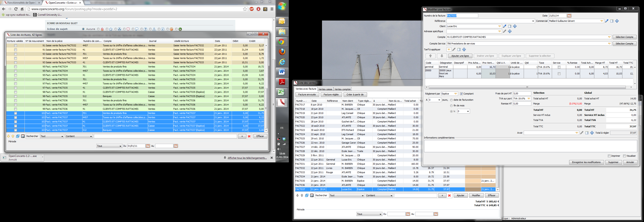The height and width of the screenshot is (222, 644).
Task: Enable Visualiser checkbox
Action: (624, 156)
